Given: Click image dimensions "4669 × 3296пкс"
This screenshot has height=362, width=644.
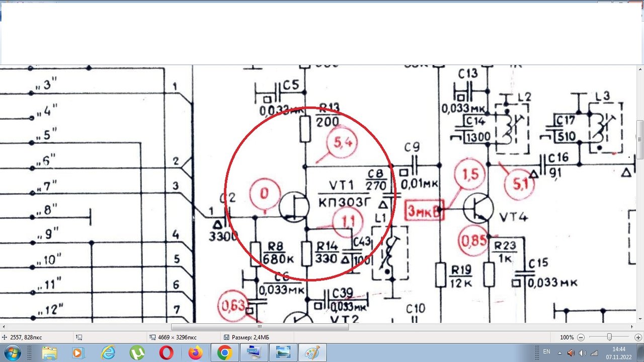Looking at the screenshot, I should [x=177, y=337].
